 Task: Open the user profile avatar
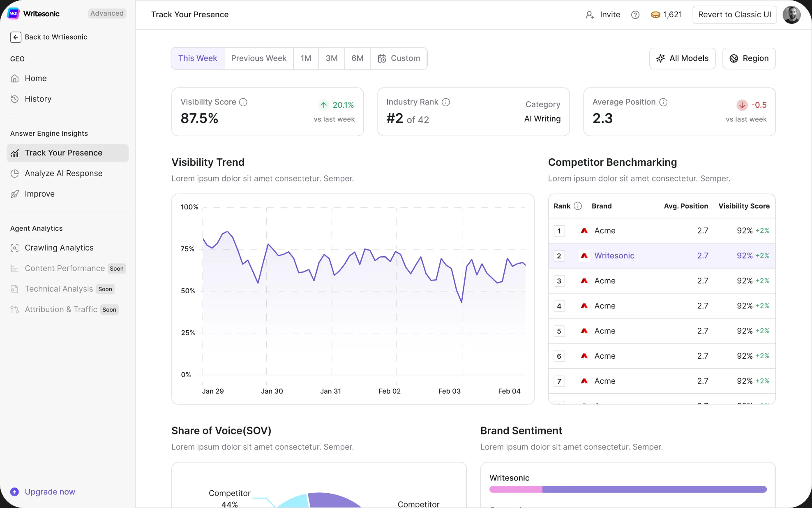point(791,15)
